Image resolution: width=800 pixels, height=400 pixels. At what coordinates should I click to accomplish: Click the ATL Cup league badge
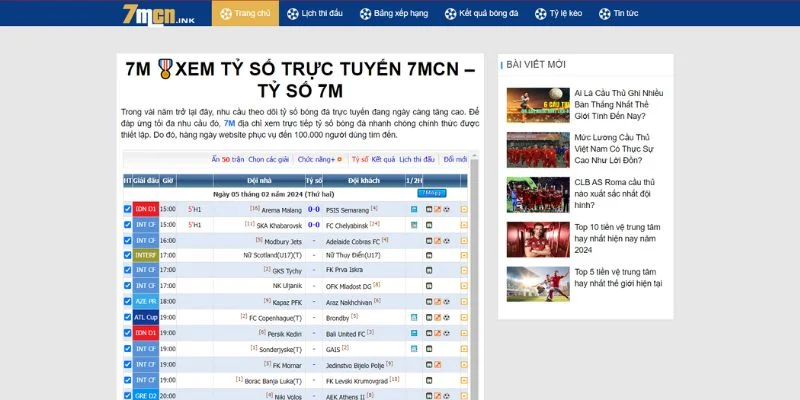146,317
